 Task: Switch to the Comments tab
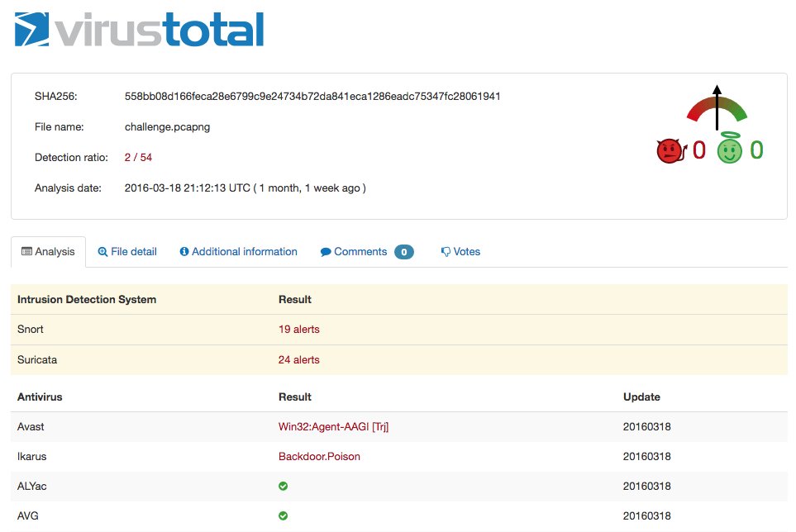tap(366, 252)
